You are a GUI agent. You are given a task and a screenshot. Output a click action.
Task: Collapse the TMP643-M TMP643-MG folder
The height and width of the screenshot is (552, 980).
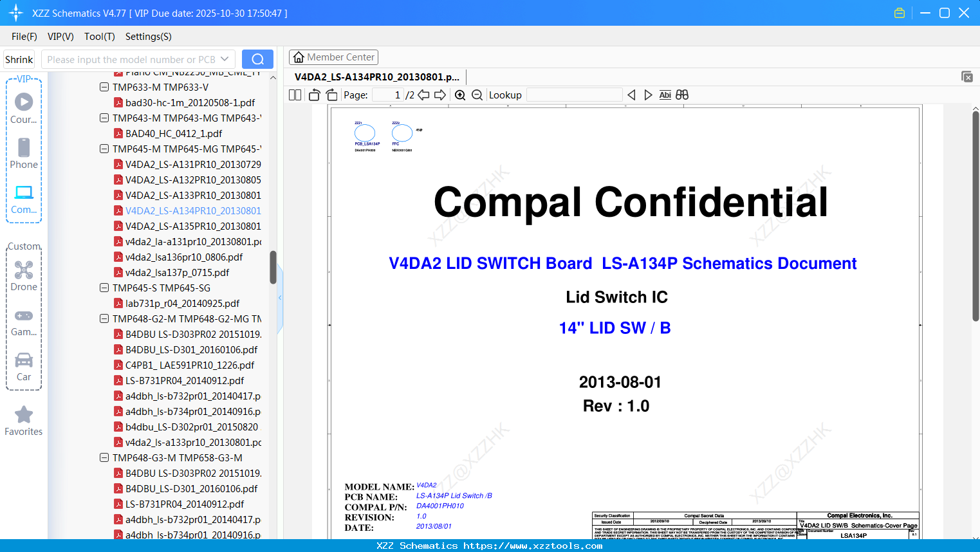pos(104,118)
